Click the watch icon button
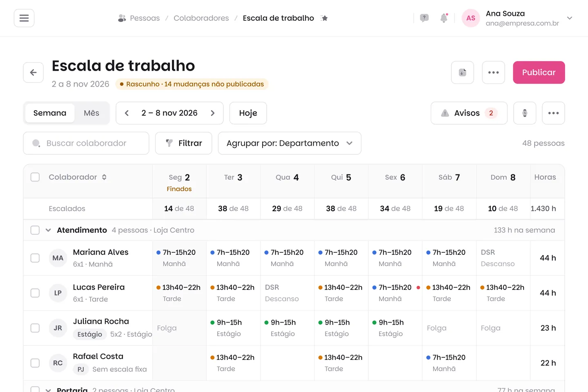 (525, 113)
